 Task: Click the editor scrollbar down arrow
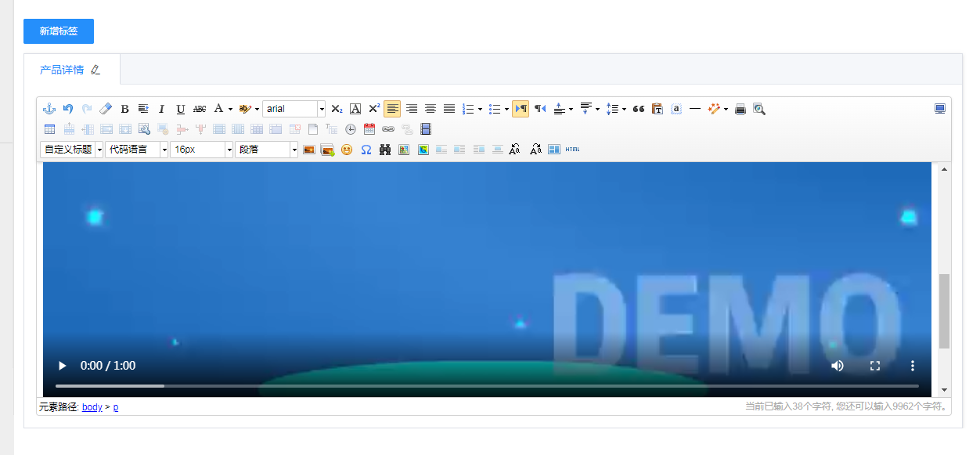(945, 390)
